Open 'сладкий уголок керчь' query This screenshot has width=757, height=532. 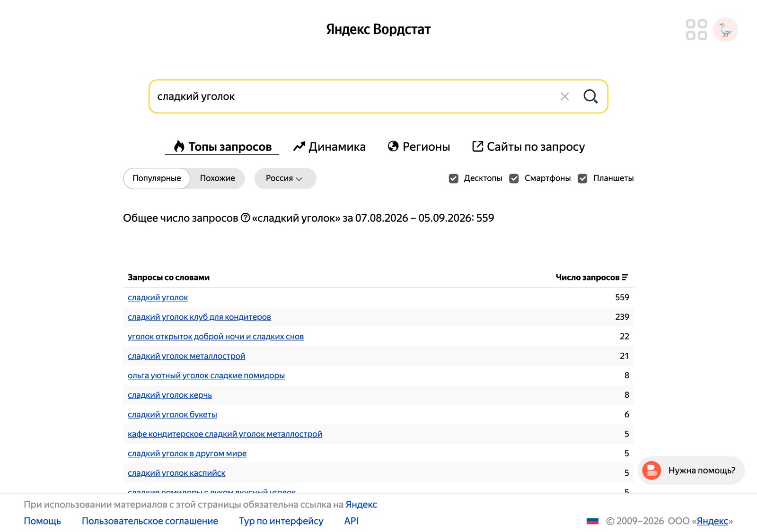coord(170,395)
